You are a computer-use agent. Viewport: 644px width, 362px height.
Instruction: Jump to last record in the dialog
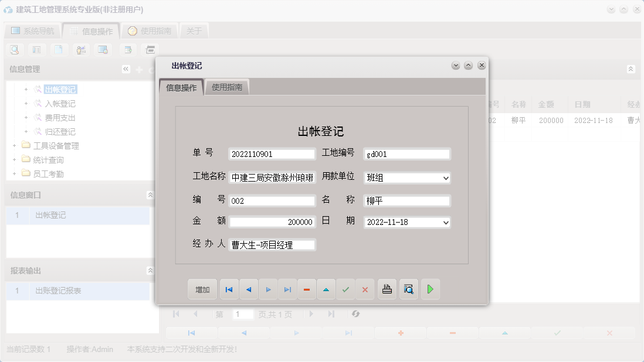287,289
